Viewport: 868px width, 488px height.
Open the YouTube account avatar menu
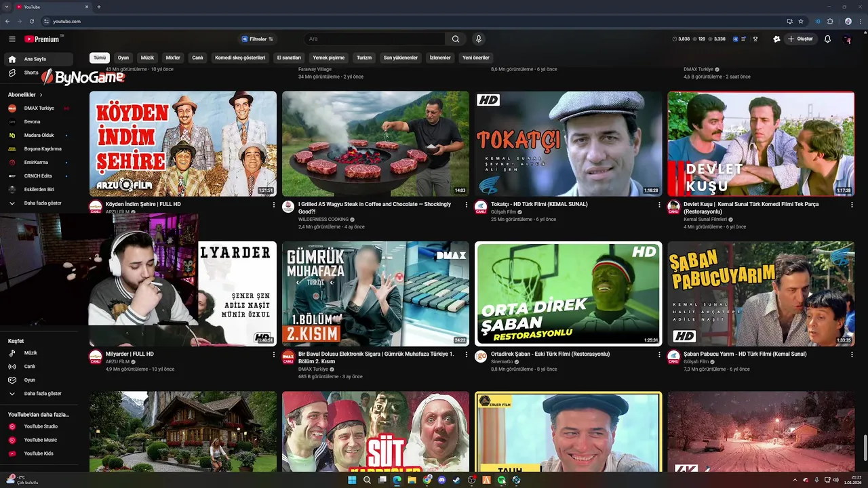pos(847,39)
